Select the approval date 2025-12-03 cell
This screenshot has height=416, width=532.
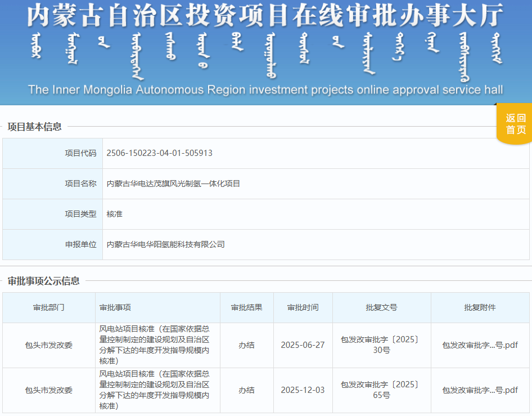point(303,390)
